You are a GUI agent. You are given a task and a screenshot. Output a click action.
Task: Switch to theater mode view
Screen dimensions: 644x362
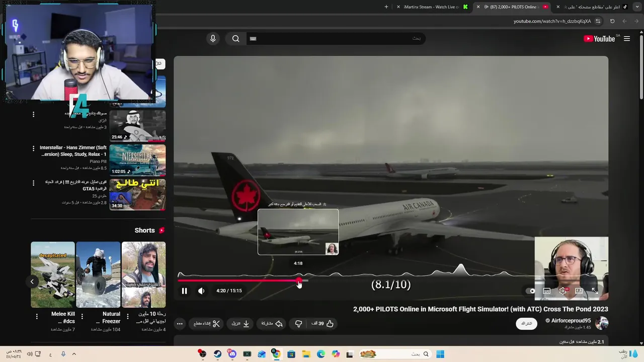(579, 291)
